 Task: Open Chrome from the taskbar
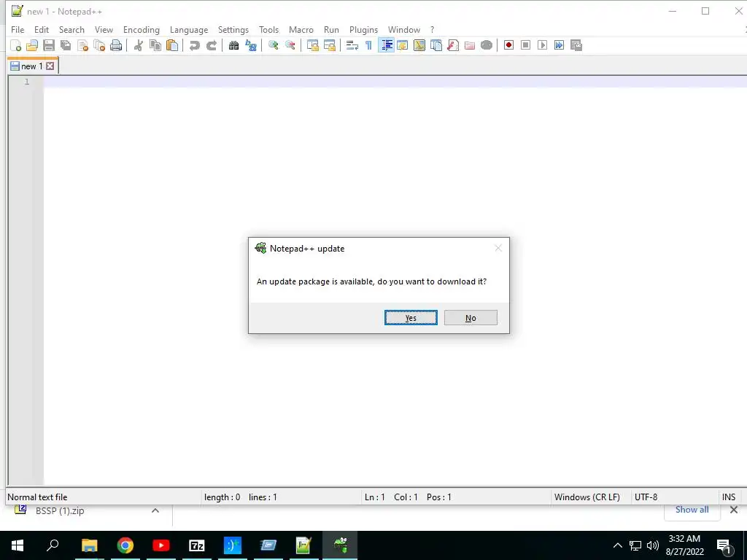(125, 545)
